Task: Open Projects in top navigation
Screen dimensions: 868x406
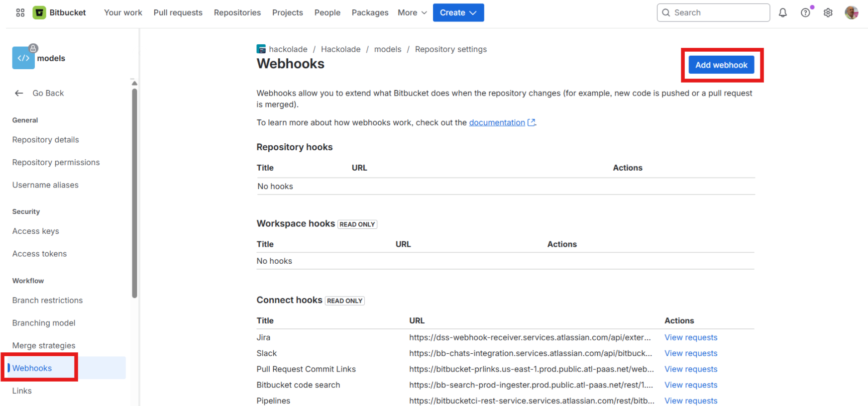Action: click(x=288, y=12)
